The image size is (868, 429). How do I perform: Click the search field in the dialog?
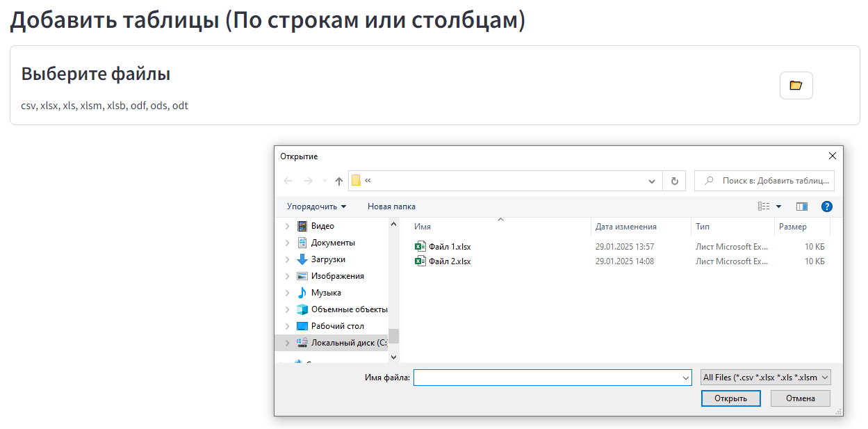point(764,181)
